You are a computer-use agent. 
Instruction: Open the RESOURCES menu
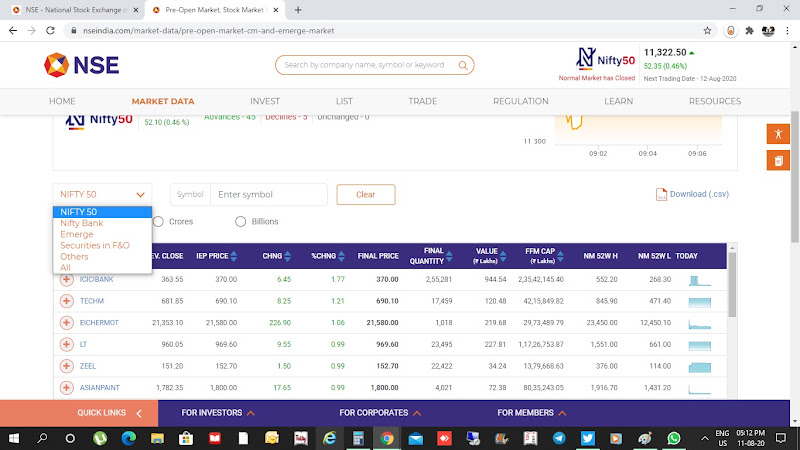pyautogui.click(x=715, y=101)
